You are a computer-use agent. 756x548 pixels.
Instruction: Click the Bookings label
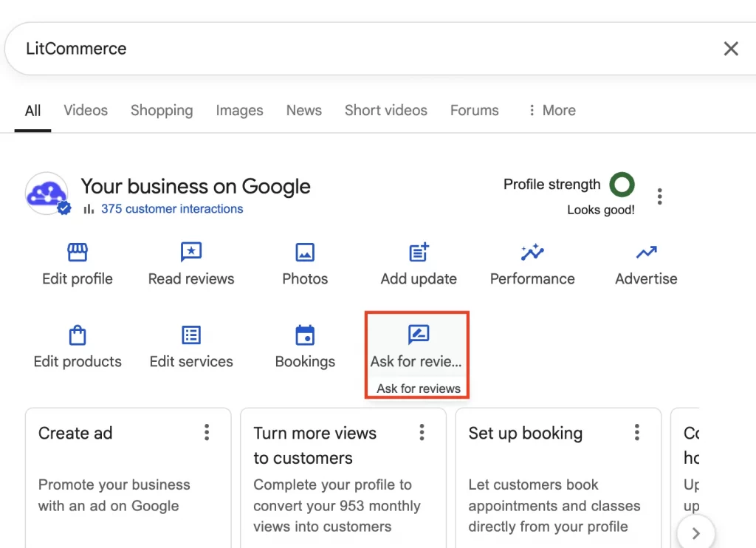305,362
